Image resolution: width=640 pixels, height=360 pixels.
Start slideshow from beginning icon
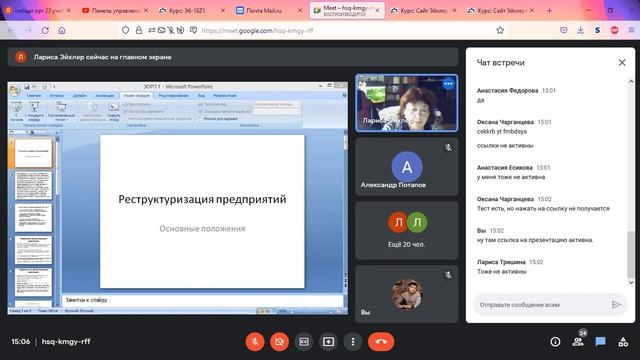[x=16, y=112]
